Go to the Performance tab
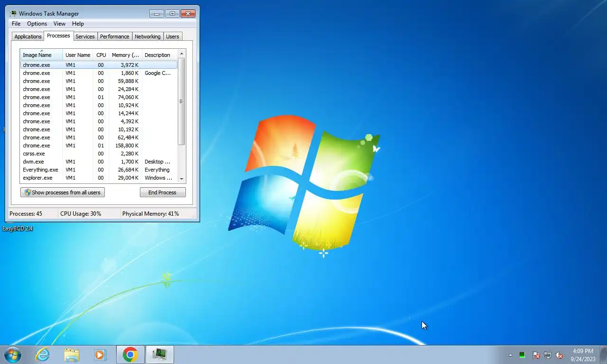This screenshot has height=364, width=607. click(114, 36)
